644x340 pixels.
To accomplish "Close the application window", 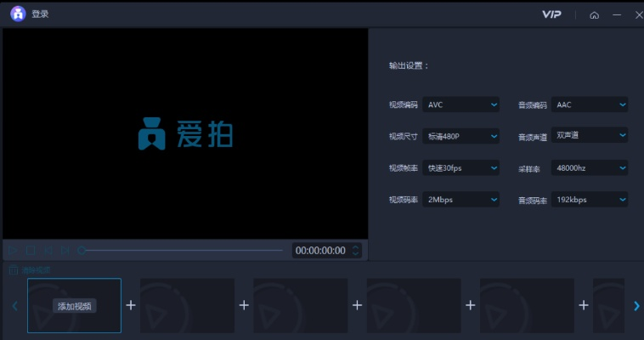I will (639, 14).
